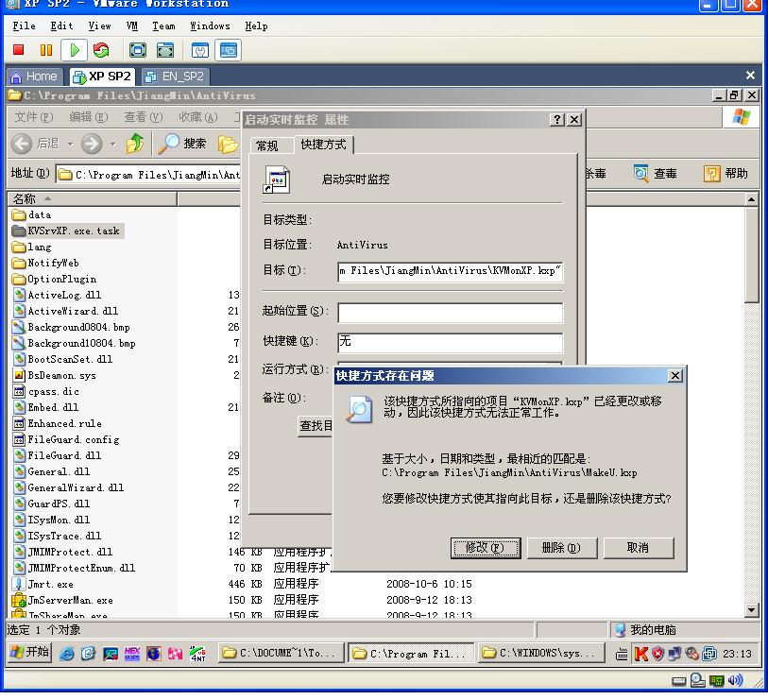Click the 帮助 help icon in toolbar
Screen dimensions: 768x700
711,174
